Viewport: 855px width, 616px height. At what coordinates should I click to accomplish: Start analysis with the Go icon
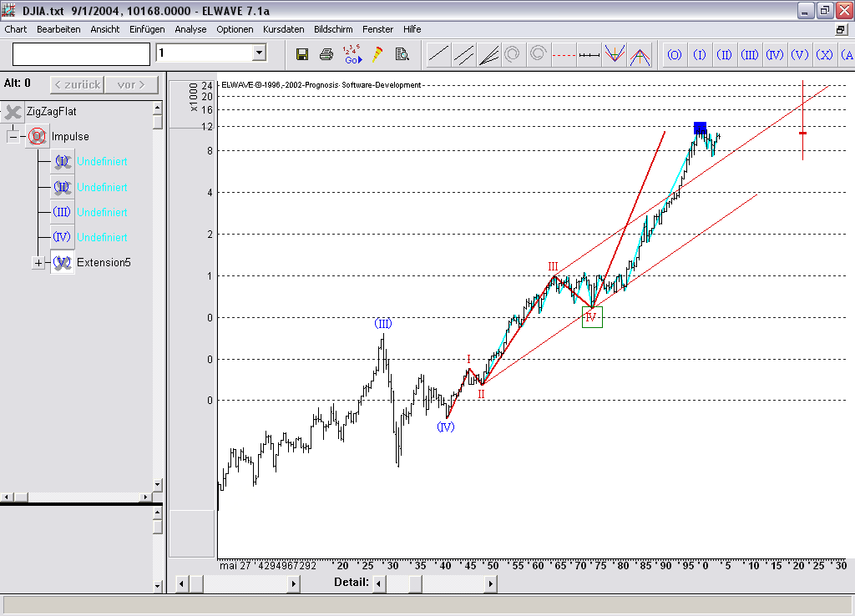point(352,54)
